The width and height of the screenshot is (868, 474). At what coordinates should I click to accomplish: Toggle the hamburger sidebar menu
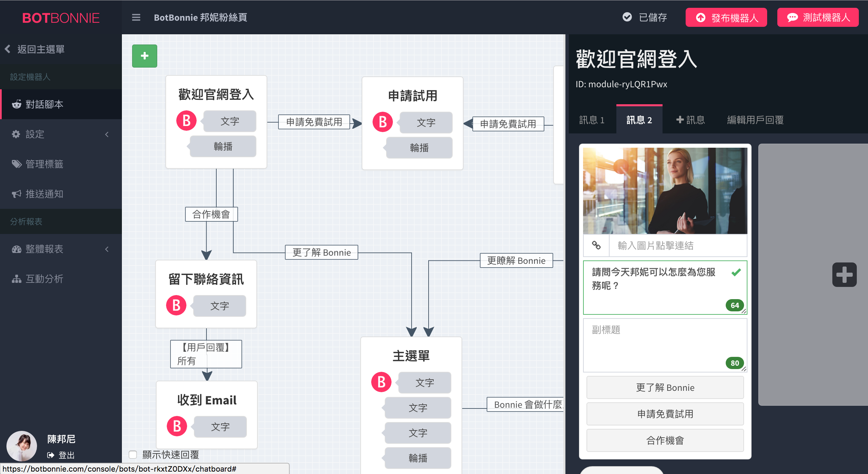(136, 17)
